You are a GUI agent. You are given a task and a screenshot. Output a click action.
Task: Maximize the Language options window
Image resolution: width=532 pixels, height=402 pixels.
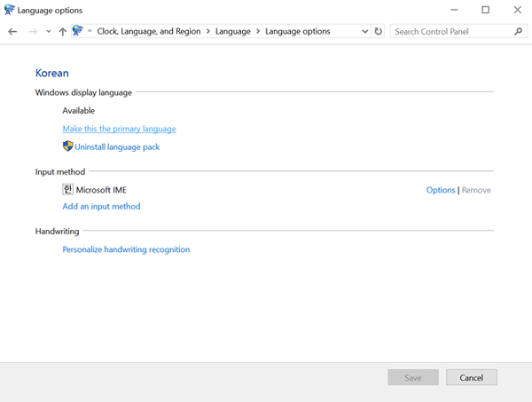point(485,10)
